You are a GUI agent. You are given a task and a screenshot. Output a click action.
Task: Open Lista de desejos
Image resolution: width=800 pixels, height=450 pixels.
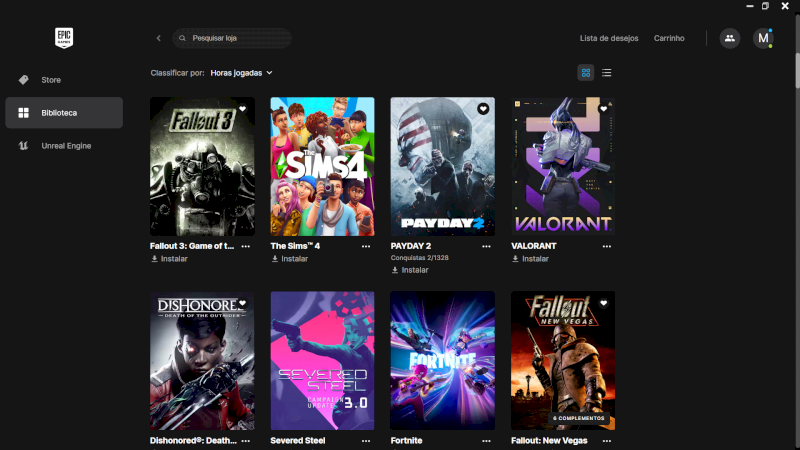coord(609,38)
